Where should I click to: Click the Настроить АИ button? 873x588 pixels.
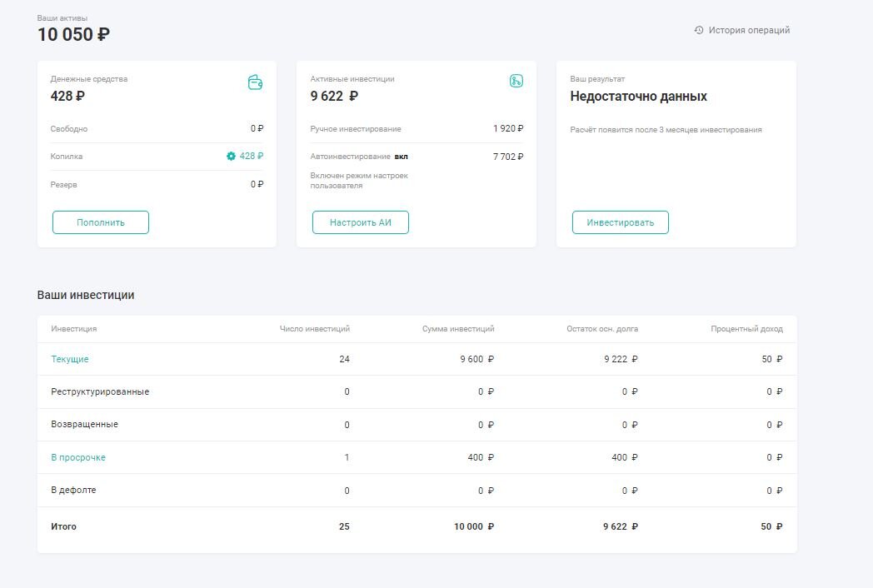click(360, 222)
